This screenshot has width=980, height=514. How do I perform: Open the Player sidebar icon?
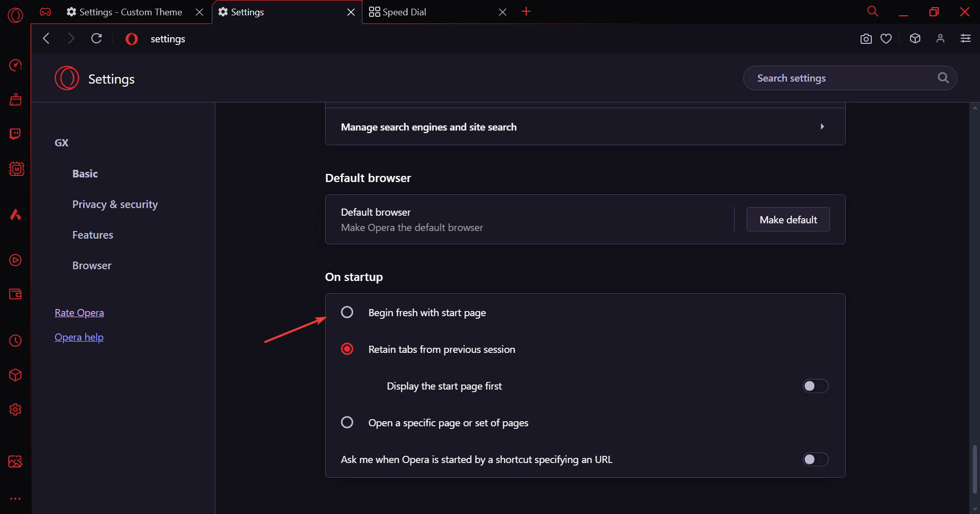pyautogui.click(x=15, y=260)
